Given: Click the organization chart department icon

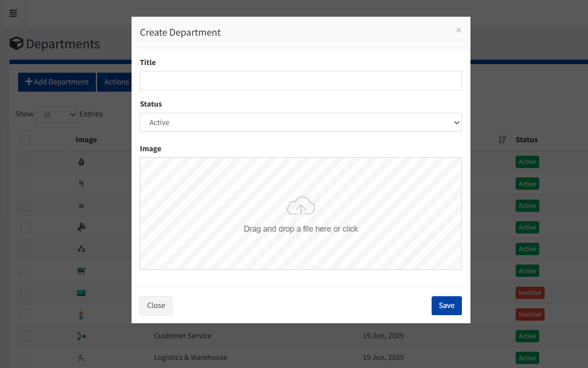Looking at the screenshot, I should tap(81, 249).
